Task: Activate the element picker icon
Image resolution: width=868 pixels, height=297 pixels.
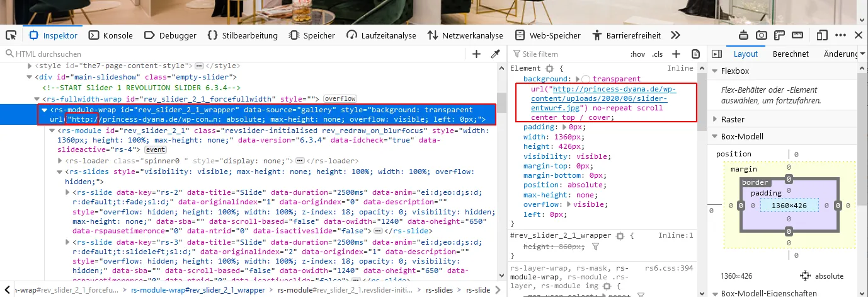Action: tap(11, 35)
